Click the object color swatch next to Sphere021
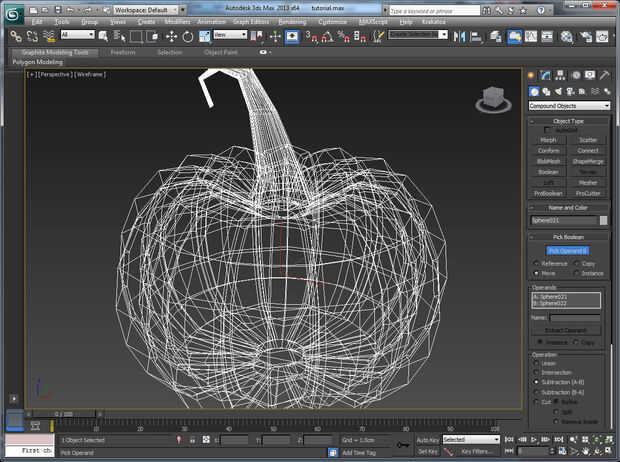The width and height of the screenshot is (620, 462). [603, 220]
